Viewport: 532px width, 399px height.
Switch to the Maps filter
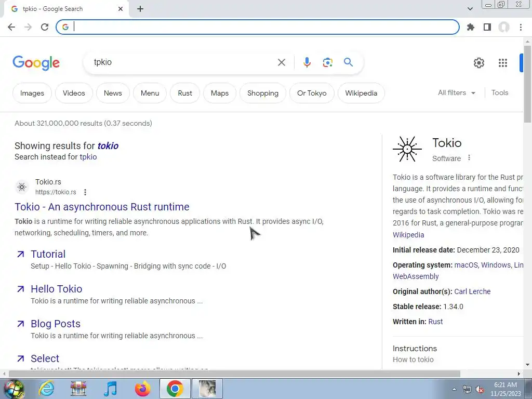[x=220, y=93]
